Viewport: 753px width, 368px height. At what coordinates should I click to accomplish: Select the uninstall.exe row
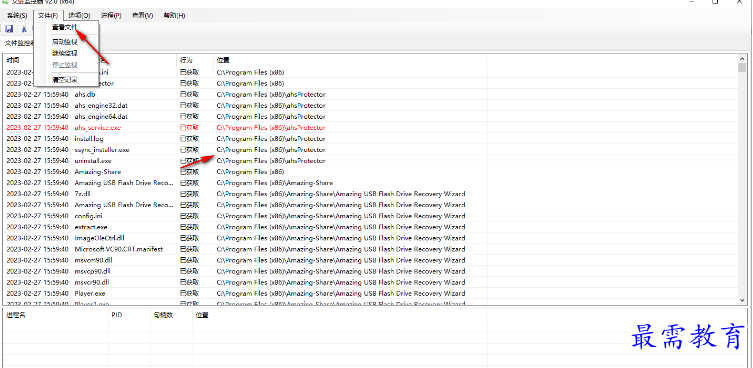coord(370,161)
